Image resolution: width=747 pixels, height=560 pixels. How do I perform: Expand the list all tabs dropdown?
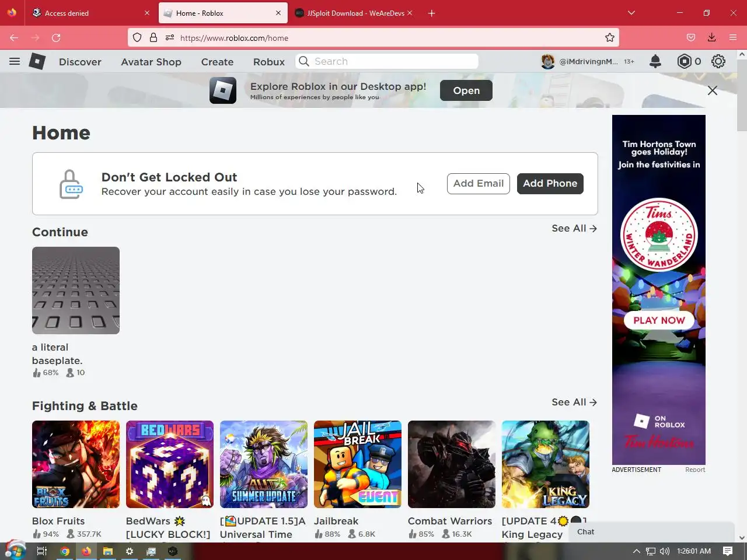(631, 13)
